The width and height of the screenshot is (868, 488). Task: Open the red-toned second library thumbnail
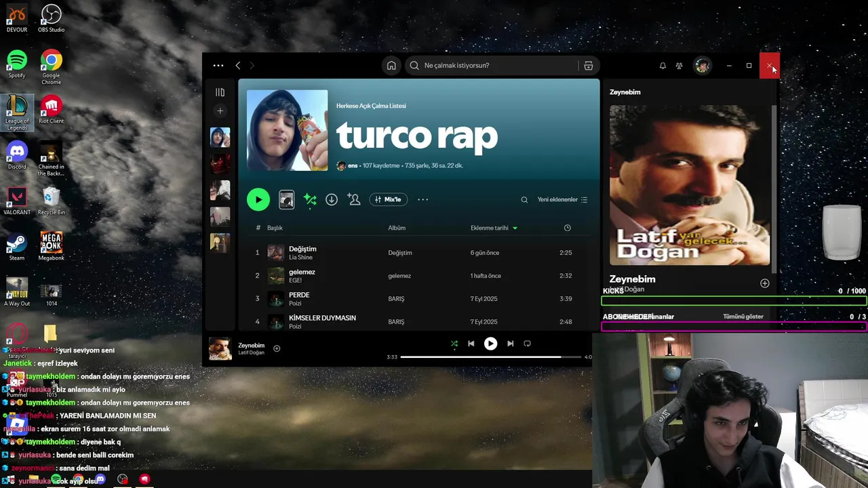(x=220, y=163)
